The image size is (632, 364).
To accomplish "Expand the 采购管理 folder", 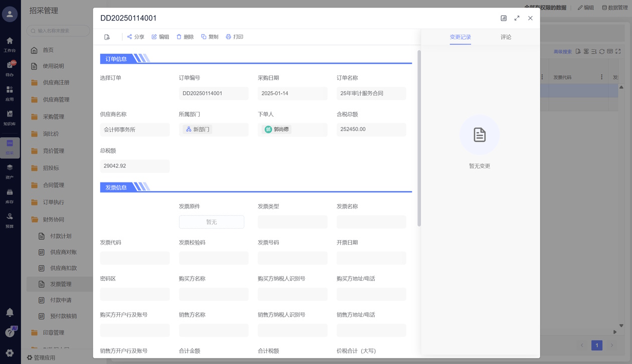I will point(53,117).
